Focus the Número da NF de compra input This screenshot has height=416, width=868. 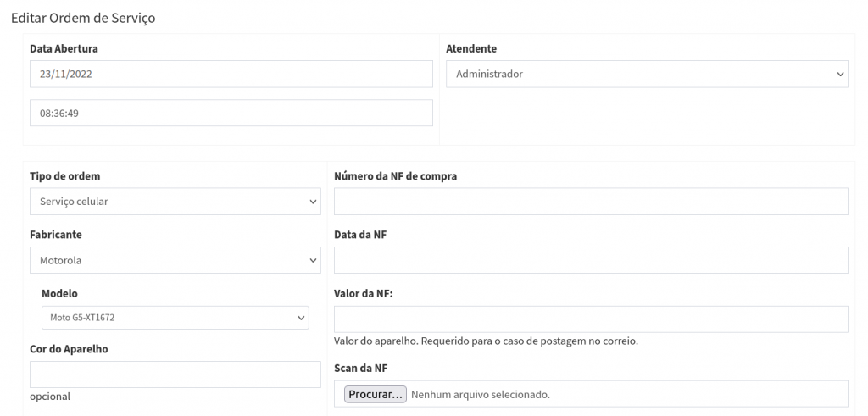point(591,202)
